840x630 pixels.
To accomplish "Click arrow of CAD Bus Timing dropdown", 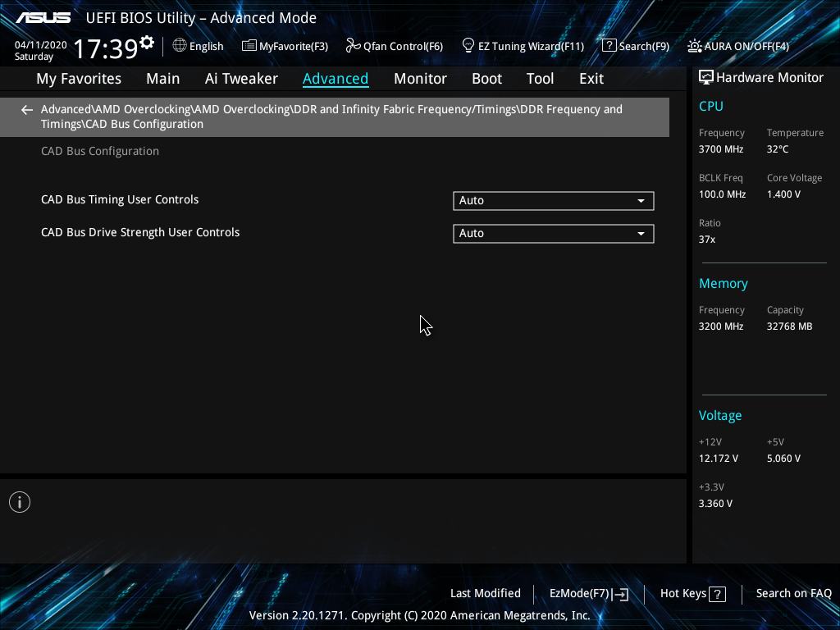I will coord(641,201).
